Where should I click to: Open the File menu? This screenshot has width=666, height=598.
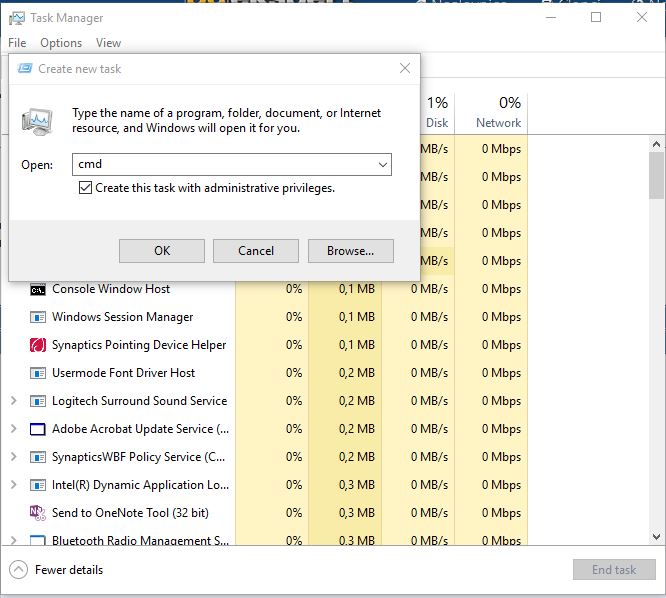point(17,43)
